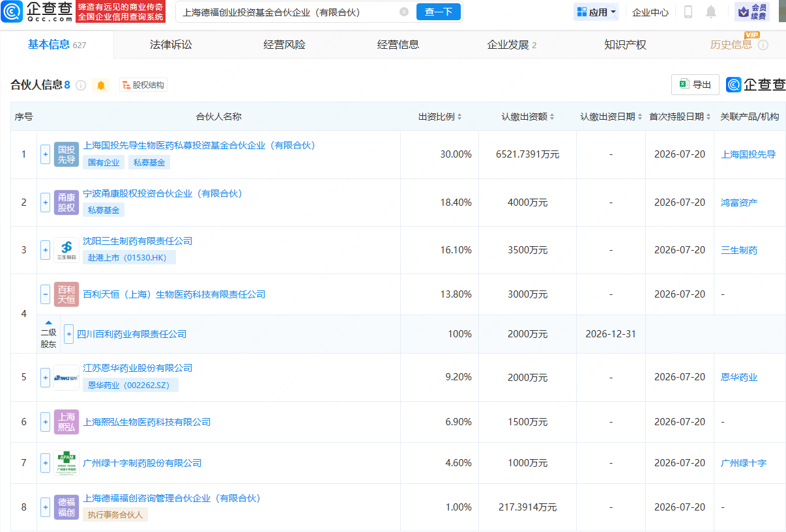This screenshot has height=532, width=786.
Task: Switch to 法律诉讼 tab
Action: (x=171, y=45)
